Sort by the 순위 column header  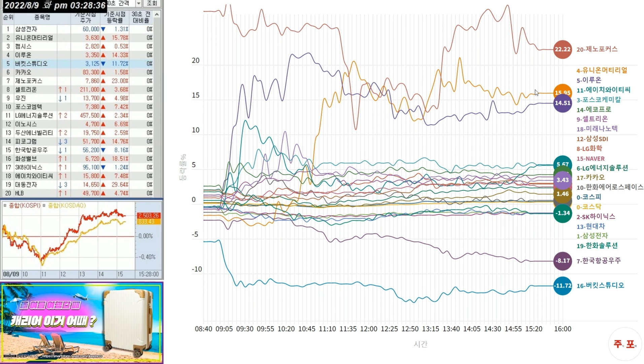pyautogui.click(x=8, y=17)
